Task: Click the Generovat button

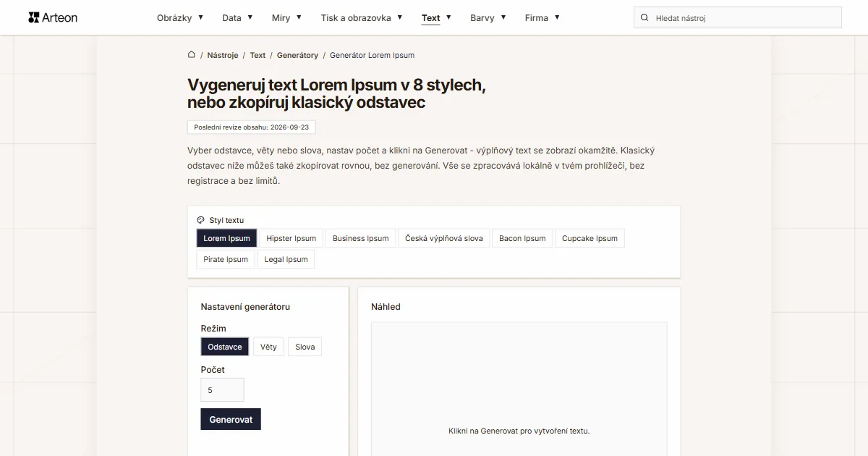Action: pos(231,419)
